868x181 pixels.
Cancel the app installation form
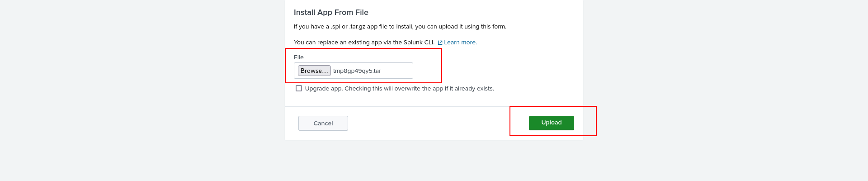pyautogui.click(x=323, y=123)
